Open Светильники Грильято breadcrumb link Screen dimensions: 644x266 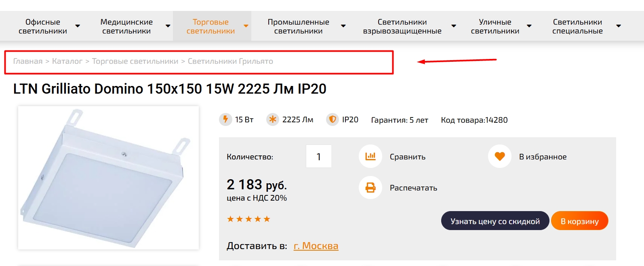coord(230,61)
